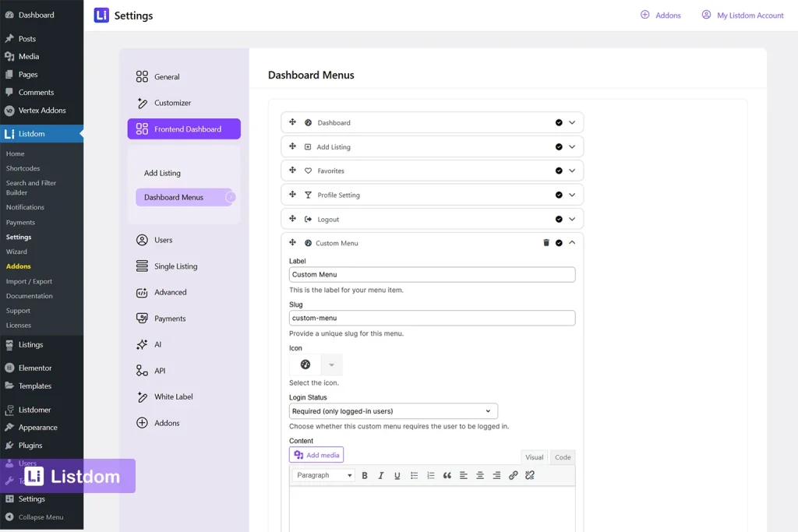798x532 pixels.
Task: Center align text in the editor
Action: tap(480, 475)
